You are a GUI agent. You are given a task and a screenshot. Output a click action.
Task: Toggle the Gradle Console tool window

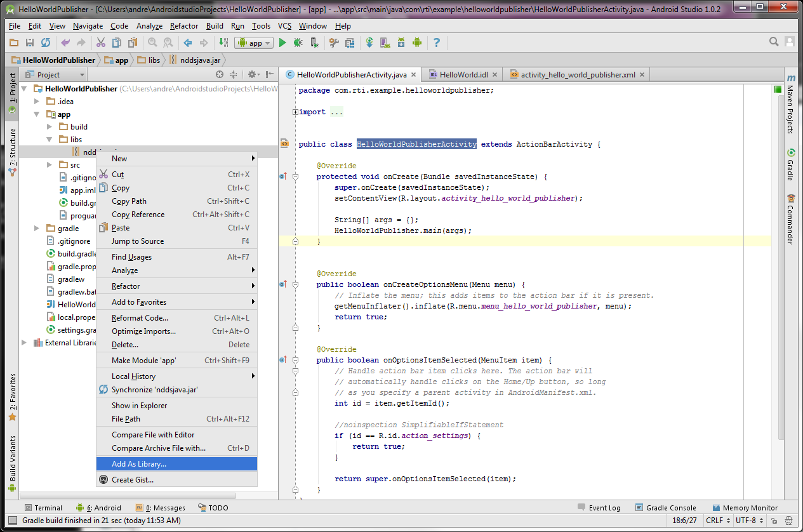pyautogui.click(x=666, y=508)
